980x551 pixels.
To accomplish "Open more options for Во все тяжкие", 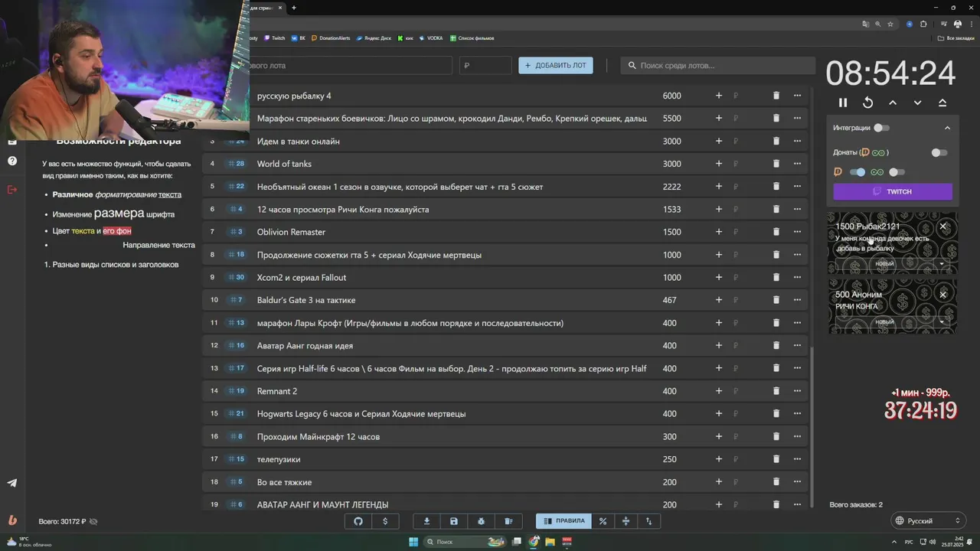I will coord(797,482).
